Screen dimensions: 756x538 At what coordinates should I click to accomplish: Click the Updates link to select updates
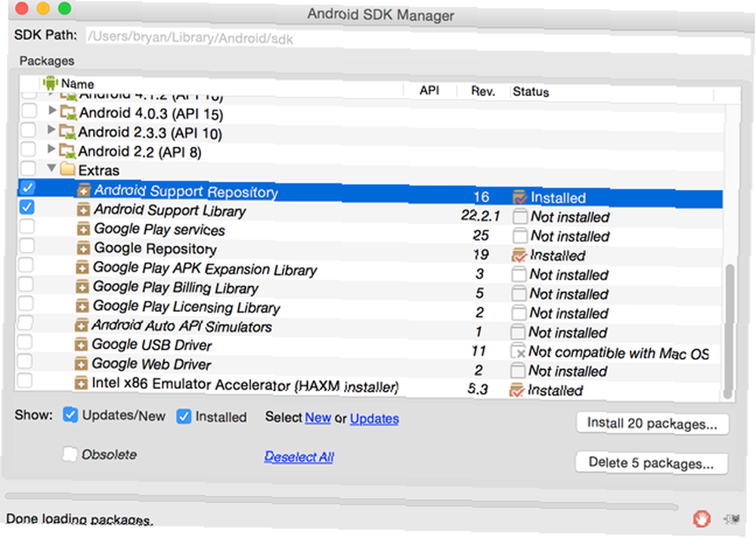(374, 418)
